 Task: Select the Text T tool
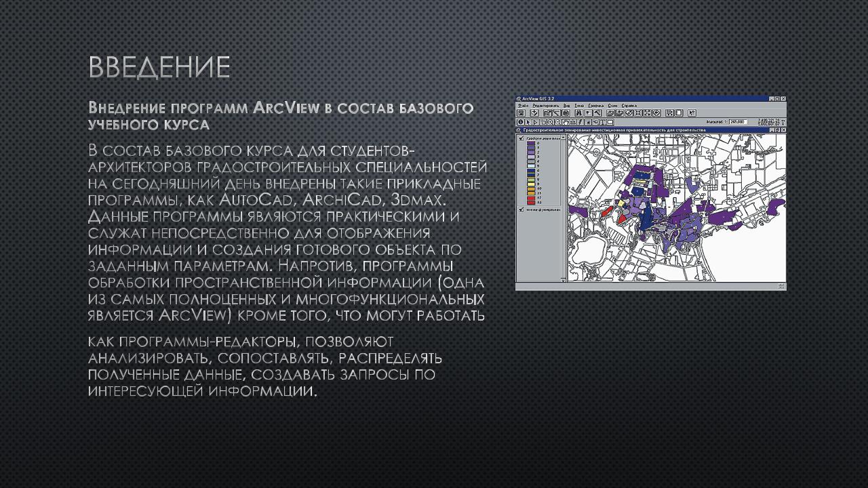click(603, 122)
